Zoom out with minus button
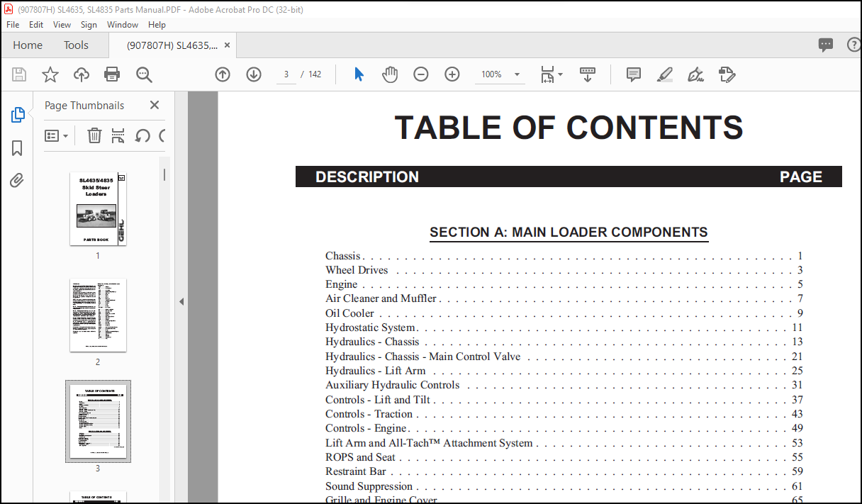862x504 pixels. click(421, 74)
